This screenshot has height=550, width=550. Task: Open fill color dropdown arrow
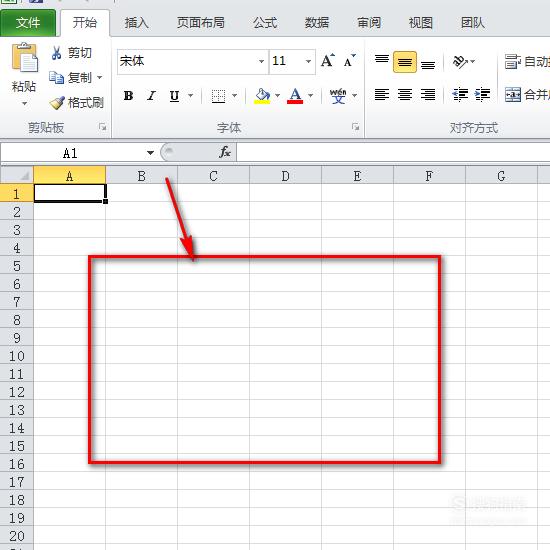coord(277,95)
